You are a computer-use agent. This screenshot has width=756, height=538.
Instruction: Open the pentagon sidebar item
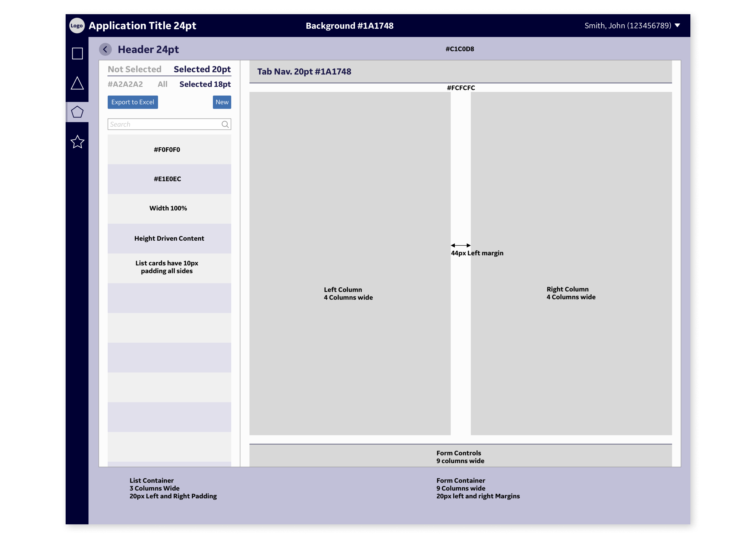(77, 112)
